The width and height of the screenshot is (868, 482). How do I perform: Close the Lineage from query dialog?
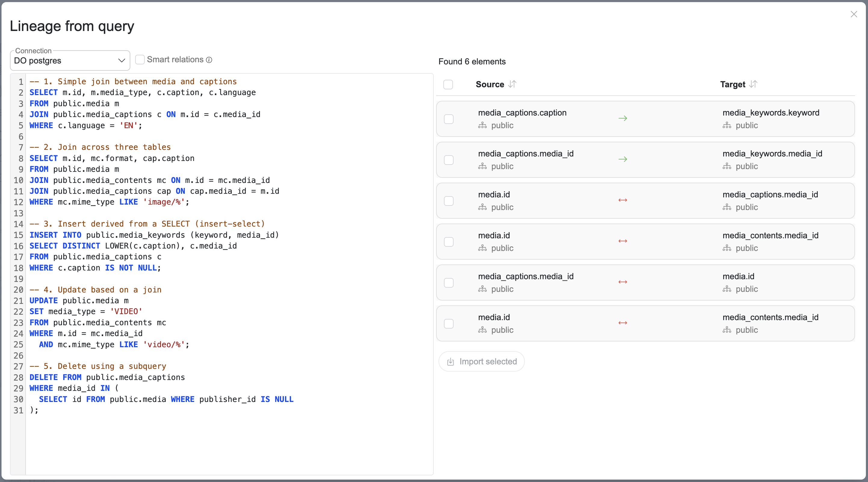click(854, 14)
